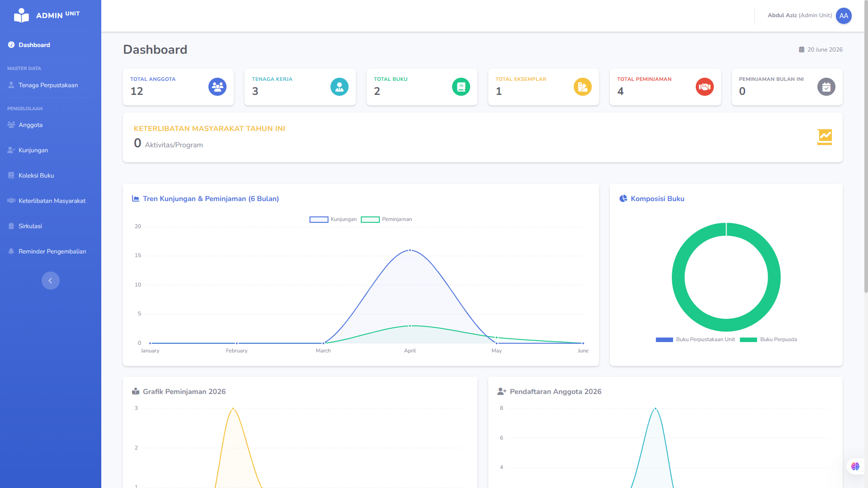Click the yellow chart-line icon in Keterlibatan card

click(x=825, y=137)
